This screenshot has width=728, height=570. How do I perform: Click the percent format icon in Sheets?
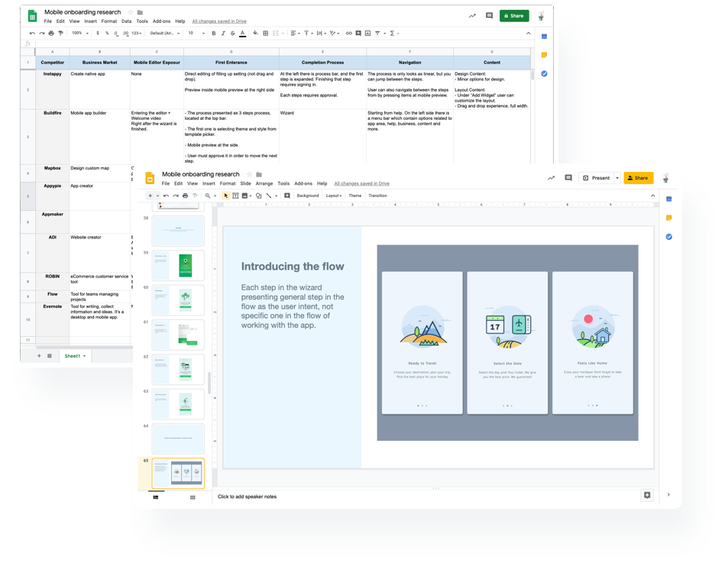click(x=107, y=34)
